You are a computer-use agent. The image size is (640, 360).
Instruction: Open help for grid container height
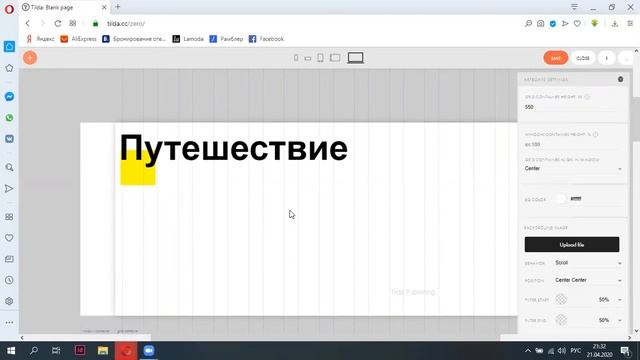pos(587,97)
